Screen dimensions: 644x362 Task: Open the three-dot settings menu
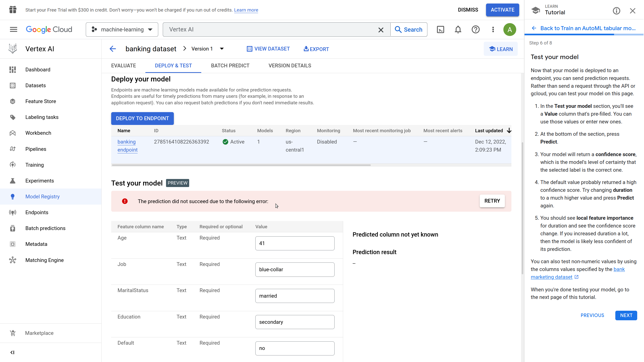click(x=493, y=29)
